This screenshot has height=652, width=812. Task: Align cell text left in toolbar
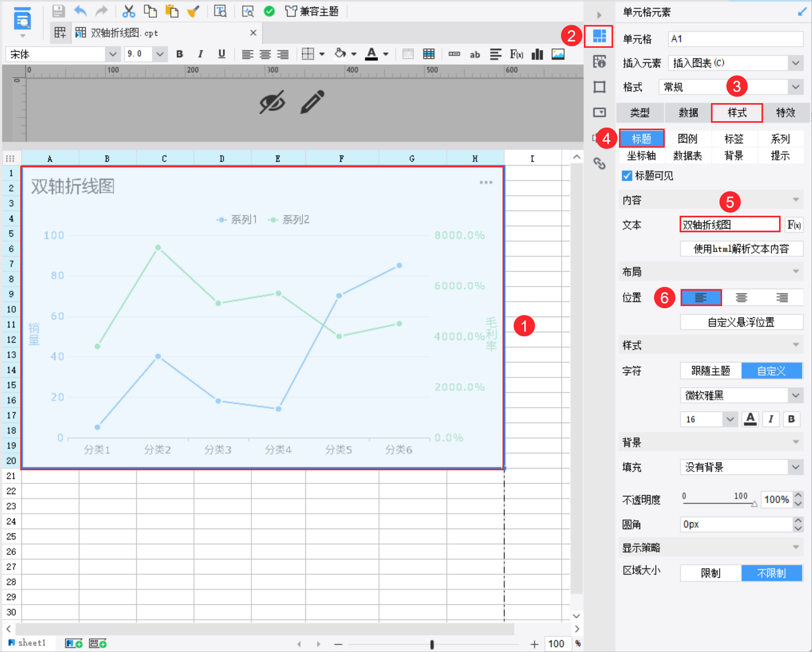pyautogui.click(x=247, y=54)
